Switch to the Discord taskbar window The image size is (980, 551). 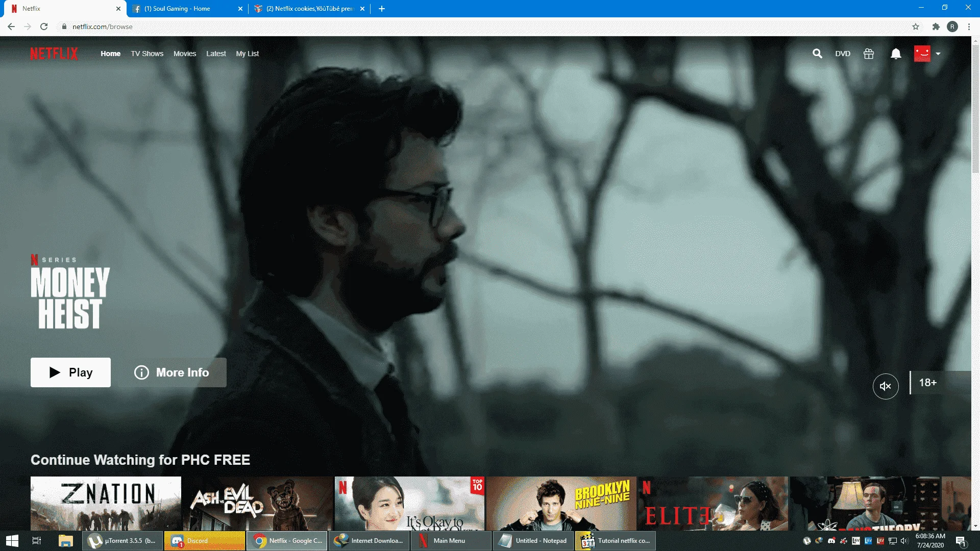point(205,541)
